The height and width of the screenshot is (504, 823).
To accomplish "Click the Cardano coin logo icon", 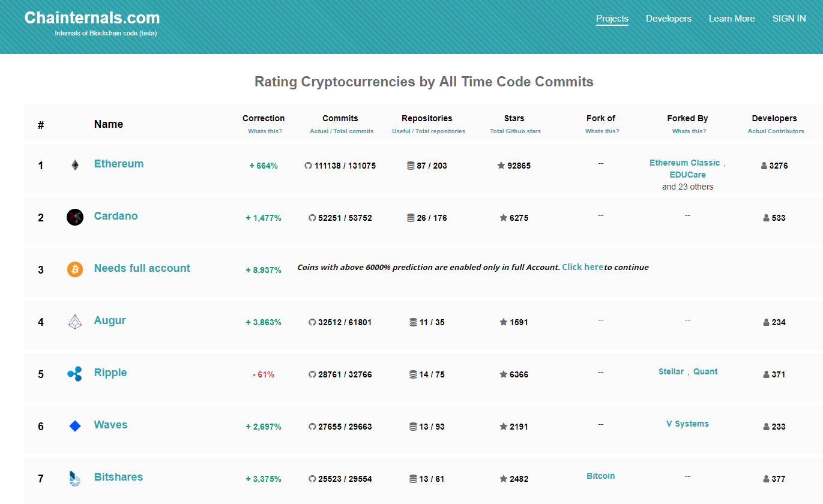I will tap(75, 217).
